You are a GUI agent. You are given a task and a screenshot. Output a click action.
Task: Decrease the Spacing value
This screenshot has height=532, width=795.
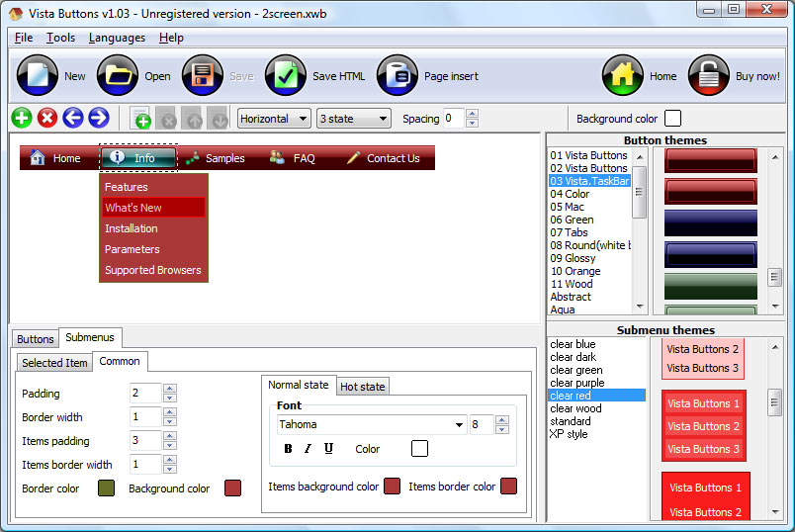(472, 123)
